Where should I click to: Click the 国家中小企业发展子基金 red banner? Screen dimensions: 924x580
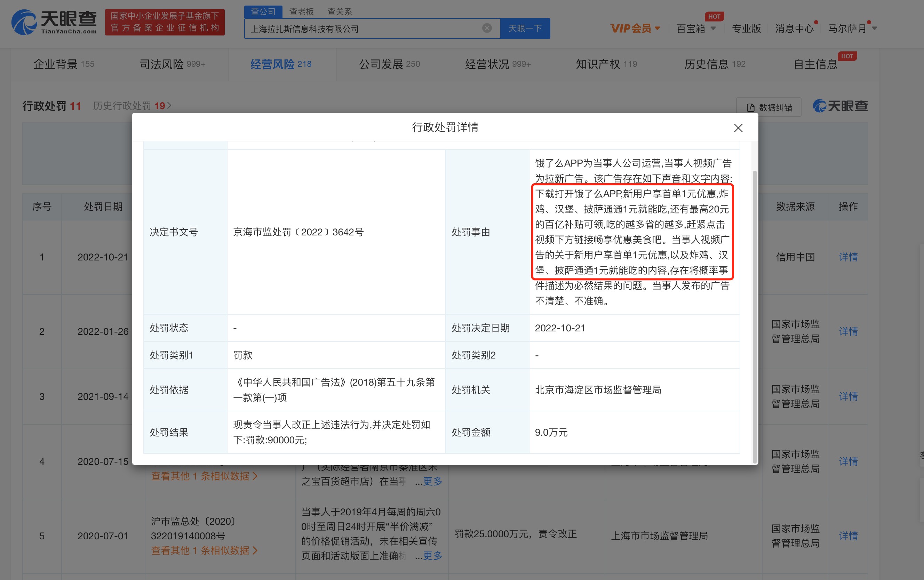pyautogui.click(x=165, y=22)
